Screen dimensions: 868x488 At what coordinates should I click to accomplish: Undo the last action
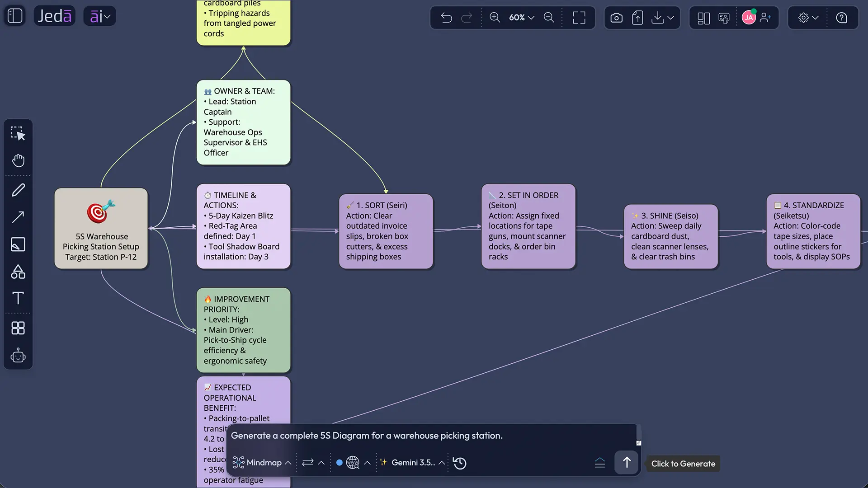coord(446,18)
